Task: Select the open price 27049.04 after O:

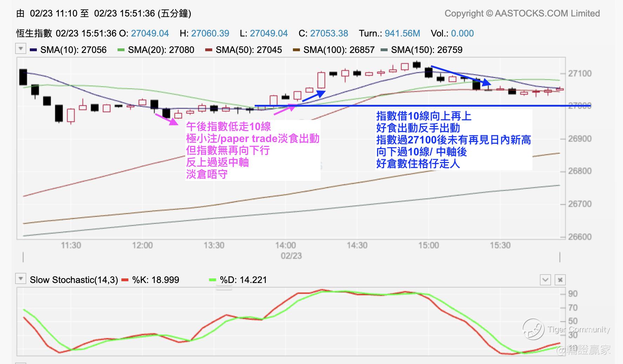Action: click(150, 33)
